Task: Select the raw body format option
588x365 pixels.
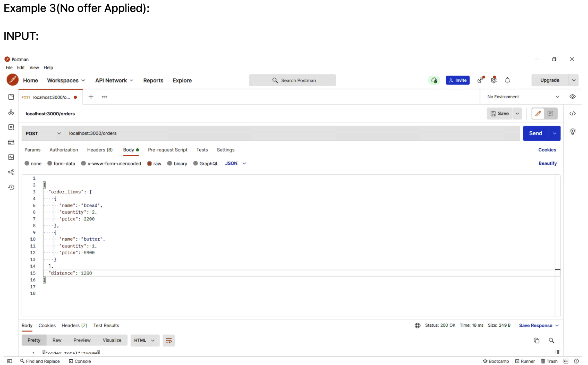Action: click(154, 163)
